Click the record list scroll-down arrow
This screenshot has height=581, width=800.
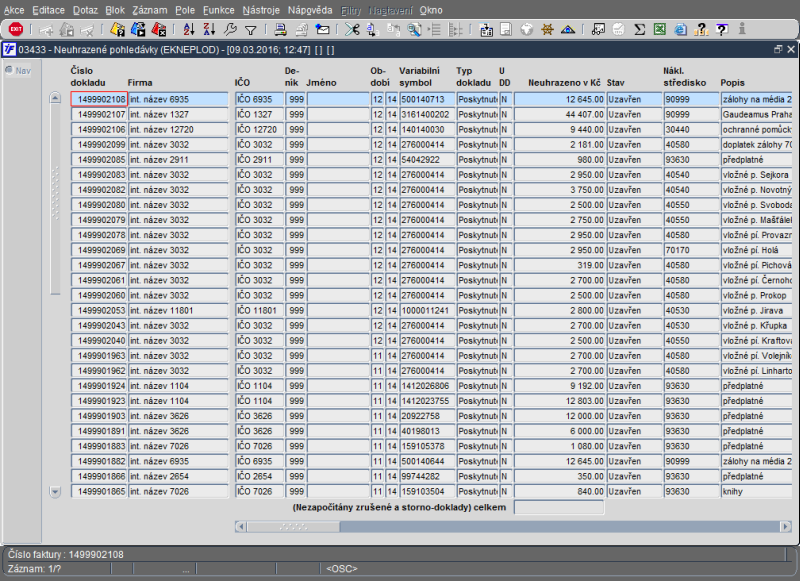tap(55, 492)
